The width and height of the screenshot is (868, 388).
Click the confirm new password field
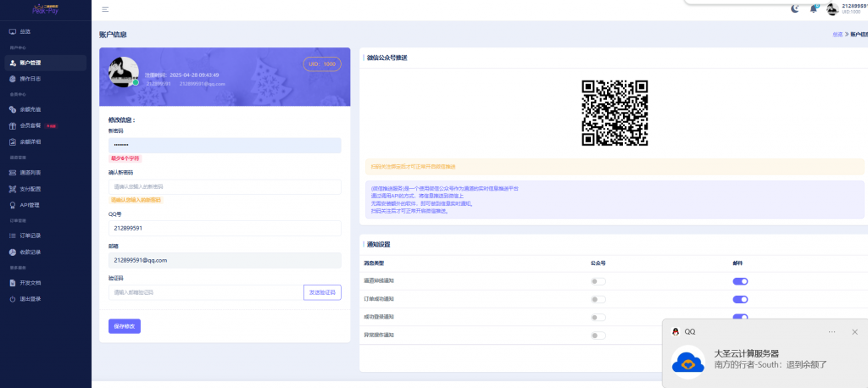click(225, 186)
